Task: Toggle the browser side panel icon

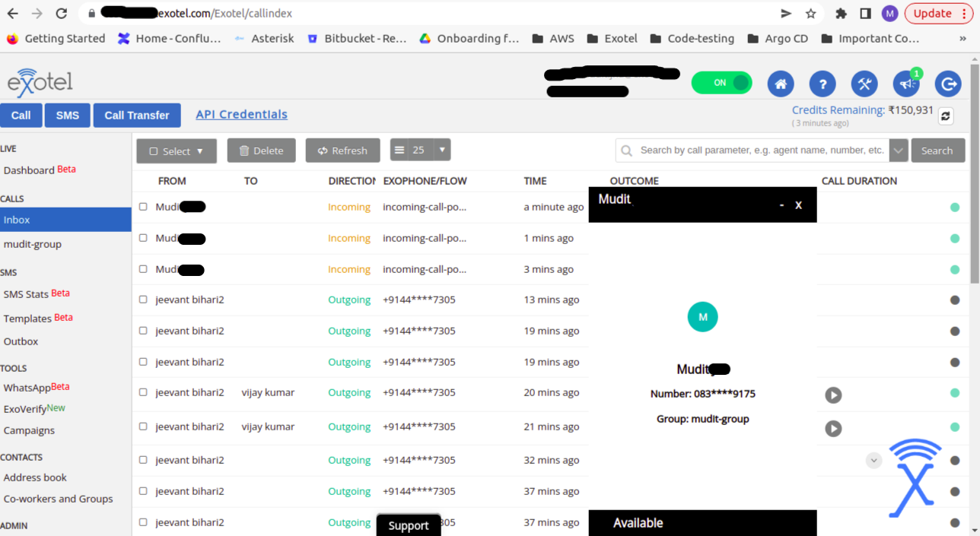Action: click(x=865, y=14)
